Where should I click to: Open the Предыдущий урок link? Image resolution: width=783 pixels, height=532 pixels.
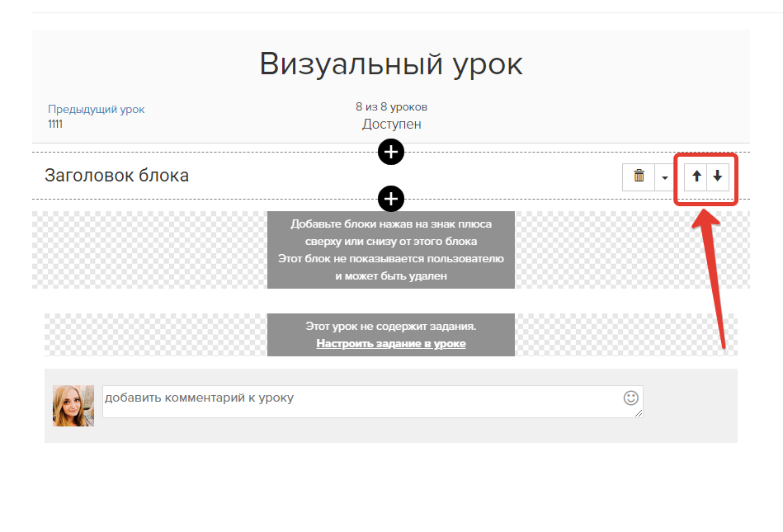point(97,110)
